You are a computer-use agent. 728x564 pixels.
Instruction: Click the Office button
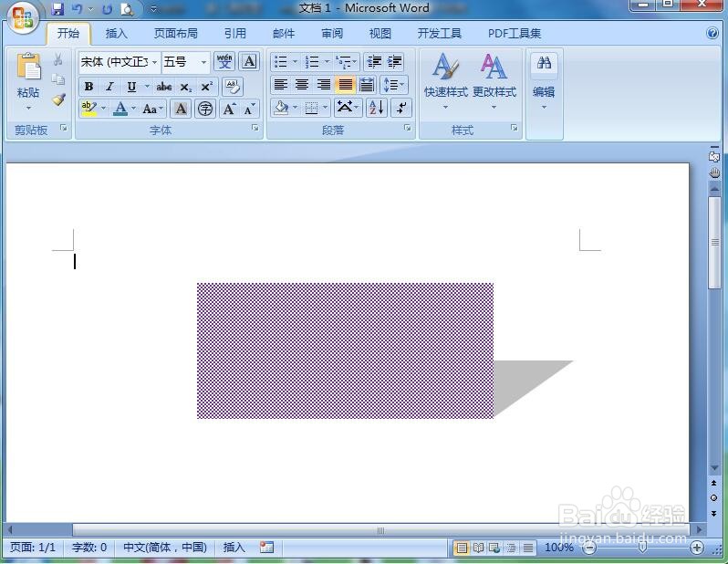point(23,18)
